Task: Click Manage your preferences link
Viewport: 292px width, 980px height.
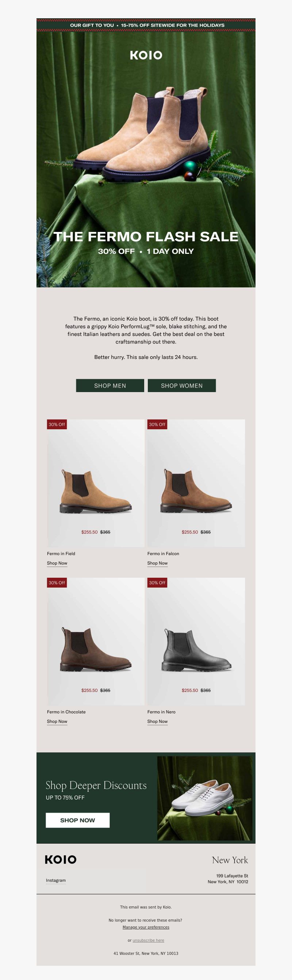Action: (146, 927)
